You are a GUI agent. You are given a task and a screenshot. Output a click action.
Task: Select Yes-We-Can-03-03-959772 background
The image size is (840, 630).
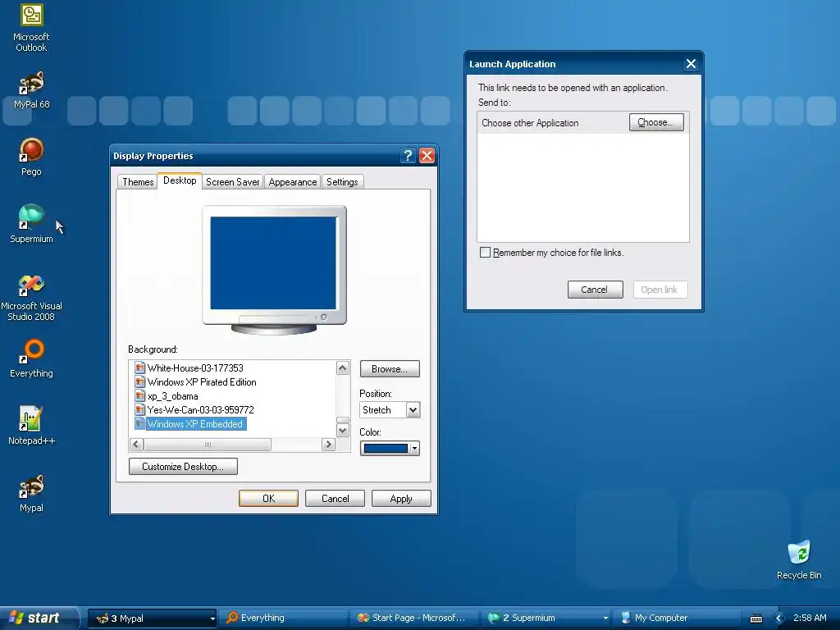[x=200, y=410]
